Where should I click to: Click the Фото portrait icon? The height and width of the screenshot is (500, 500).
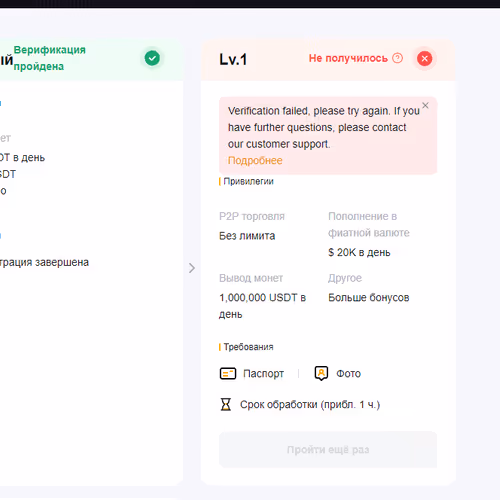click(x=321, y=373)
